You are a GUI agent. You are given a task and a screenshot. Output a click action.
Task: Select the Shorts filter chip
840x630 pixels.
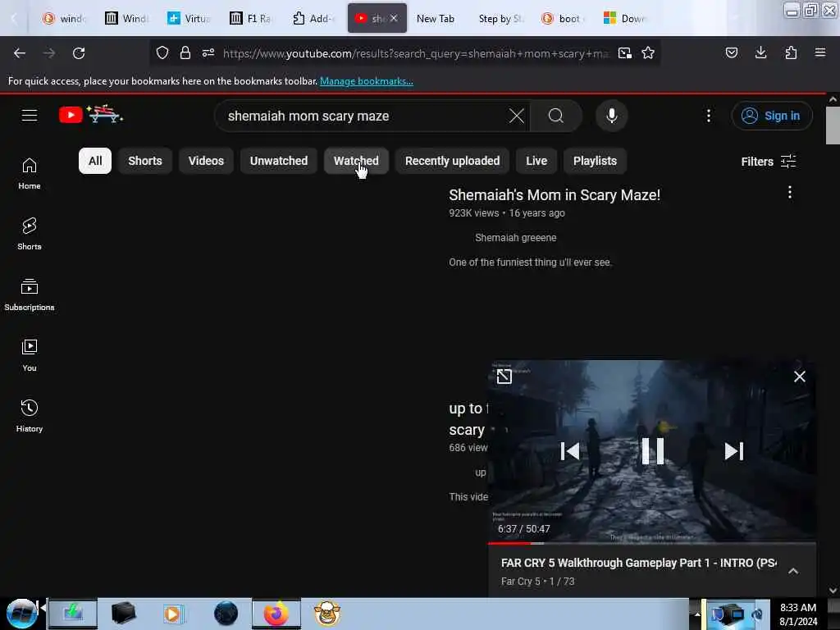(x=144, y=161)
